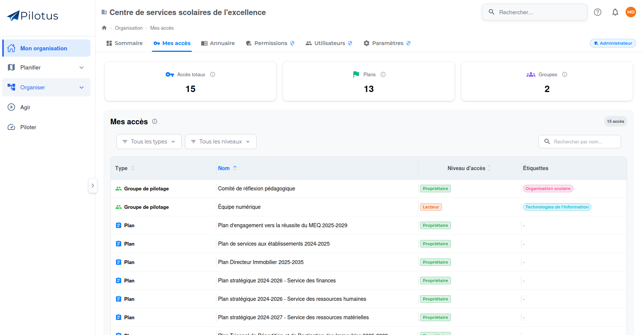Image resolution: width=644 pixels, height=335 pixels.
Task: Click the building icon beside organisation title
Action: coord(104,12)
